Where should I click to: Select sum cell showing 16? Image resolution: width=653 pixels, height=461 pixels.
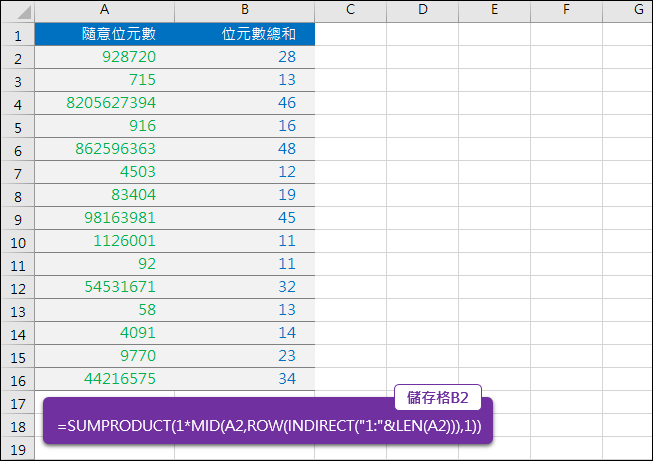tap(244, 126)
